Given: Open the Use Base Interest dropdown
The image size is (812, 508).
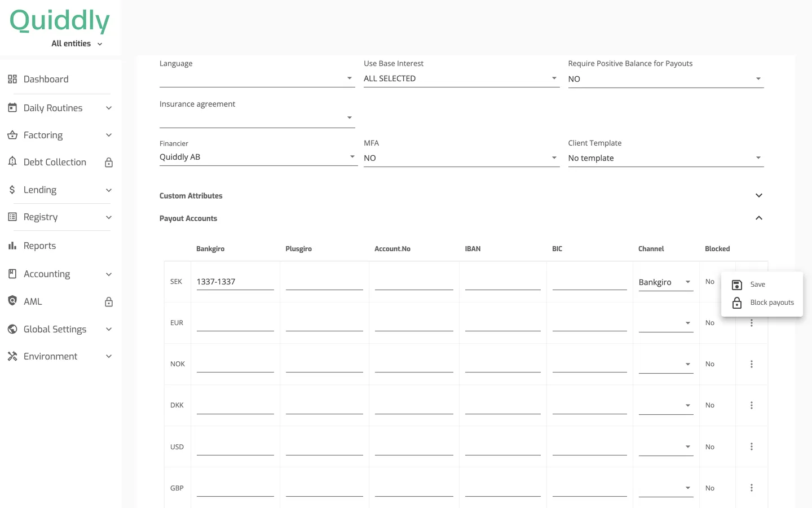Looking at the screenshot, I should click(461, 78).
